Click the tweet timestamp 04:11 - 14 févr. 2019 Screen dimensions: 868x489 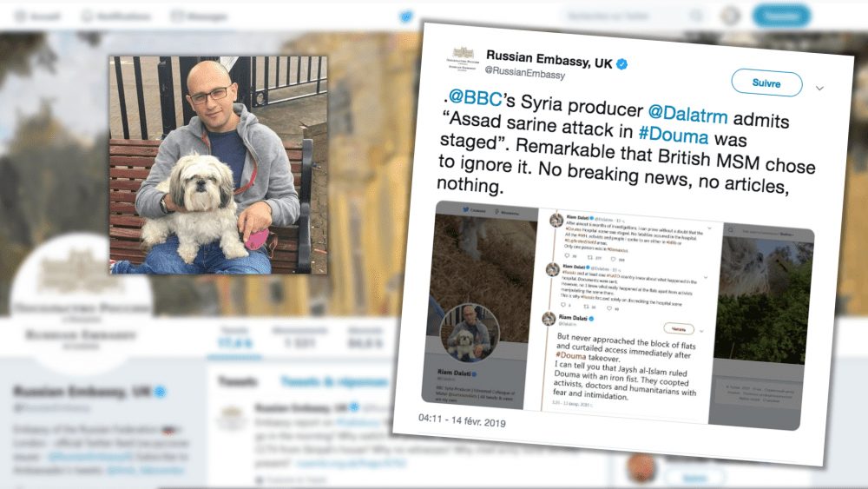[462, 420]
